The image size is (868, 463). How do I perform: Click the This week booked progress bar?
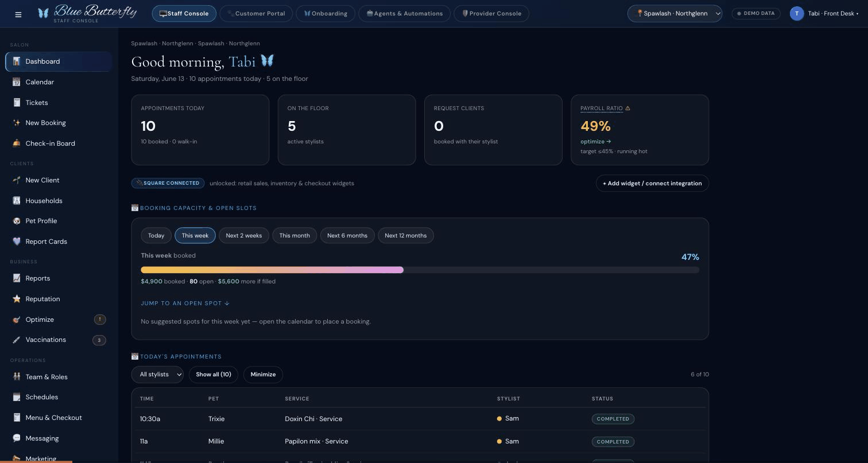point(420,270)
